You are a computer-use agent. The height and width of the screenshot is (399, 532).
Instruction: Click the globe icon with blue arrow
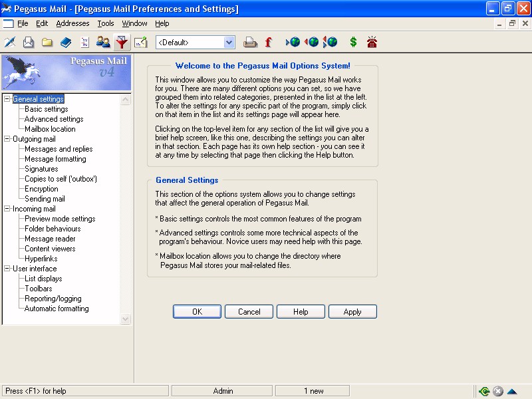pyautogui.click(x=293, y=42)
